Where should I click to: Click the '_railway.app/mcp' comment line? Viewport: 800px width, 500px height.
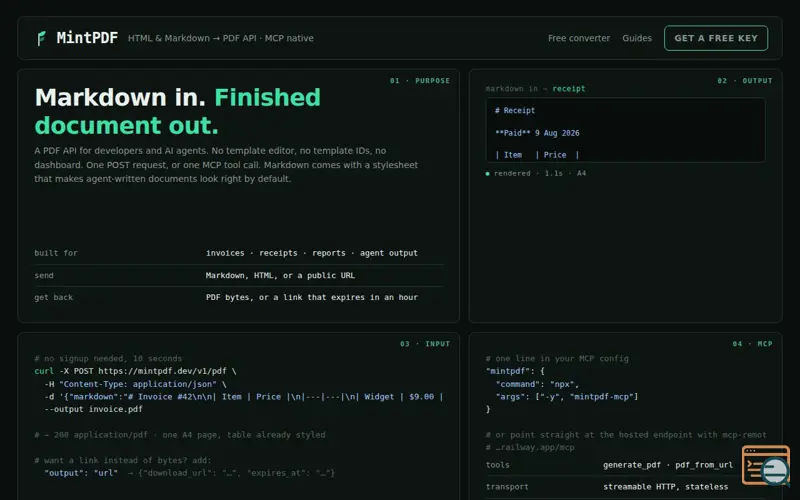[530, 447]
